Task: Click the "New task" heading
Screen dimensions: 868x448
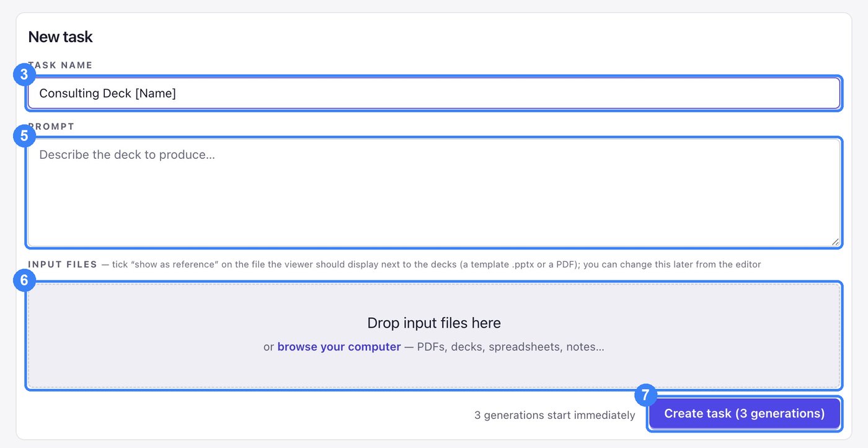Action: click(60, 37)
